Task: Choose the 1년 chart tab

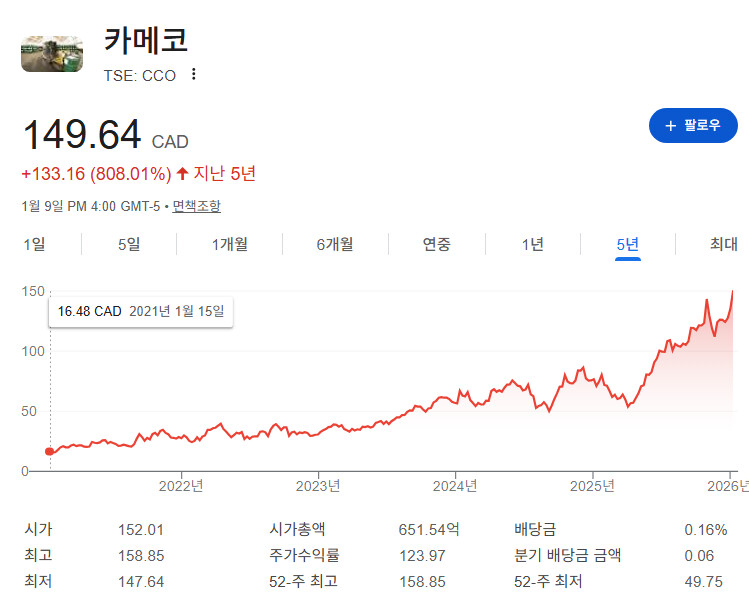Action: 532,244
